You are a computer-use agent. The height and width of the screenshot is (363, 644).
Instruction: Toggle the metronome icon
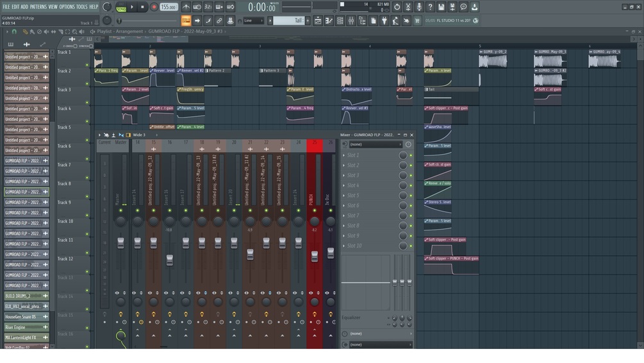point(186,7)
